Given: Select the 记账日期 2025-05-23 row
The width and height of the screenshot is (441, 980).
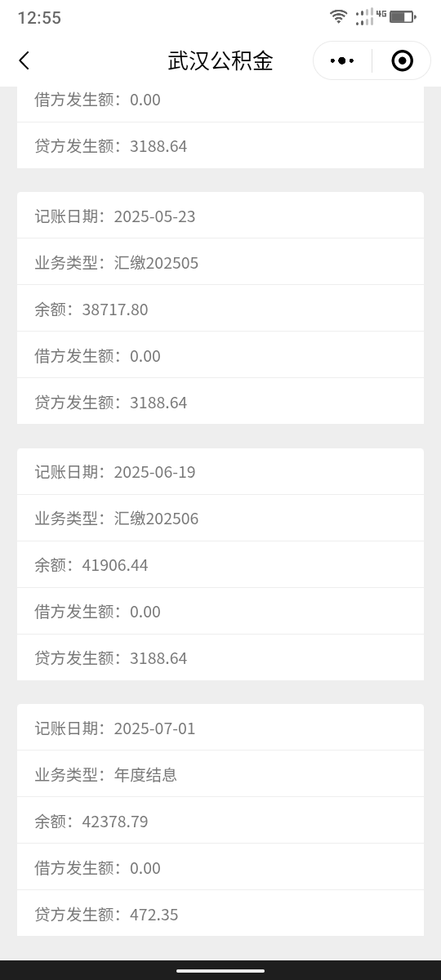Looking at the screenshot, I should click(220, 216).
